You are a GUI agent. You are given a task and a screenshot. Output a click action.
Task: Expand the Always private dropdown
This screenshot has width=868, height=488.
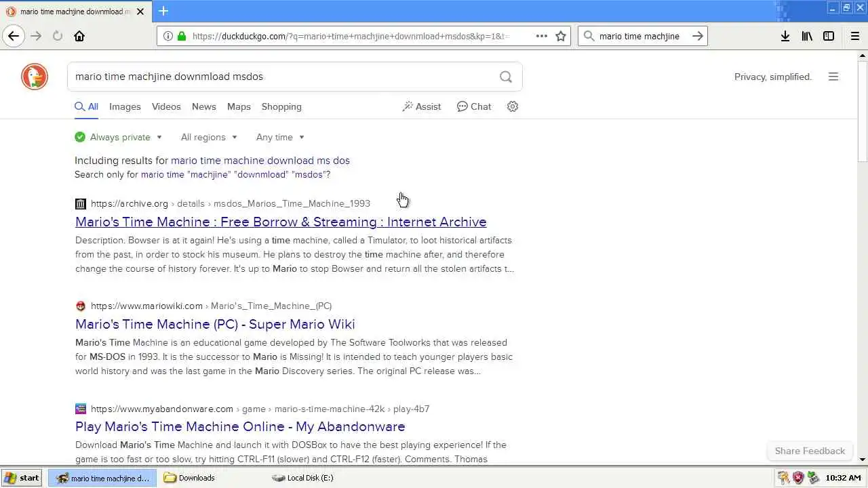point(119,137)
